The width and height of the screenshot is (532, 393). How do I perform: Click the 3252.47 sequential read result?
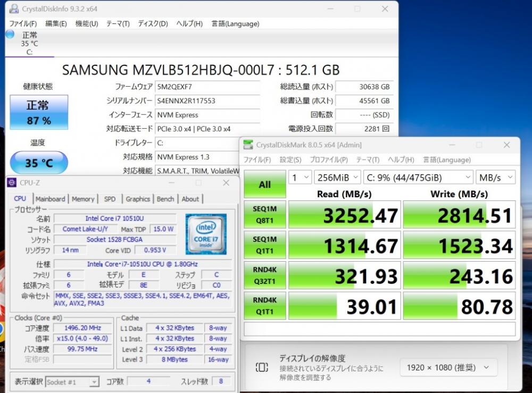(344, 215)
